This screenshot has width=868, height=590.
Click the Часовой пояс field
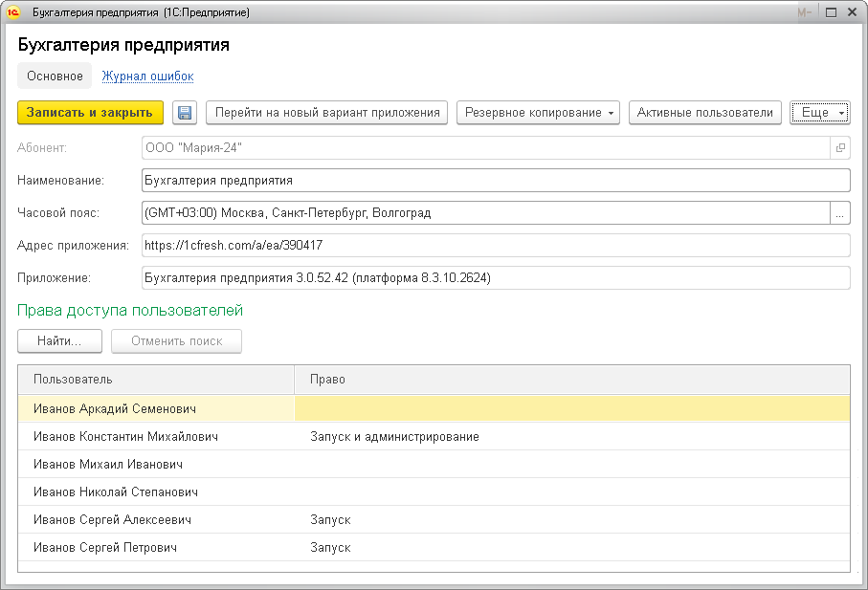486,213
